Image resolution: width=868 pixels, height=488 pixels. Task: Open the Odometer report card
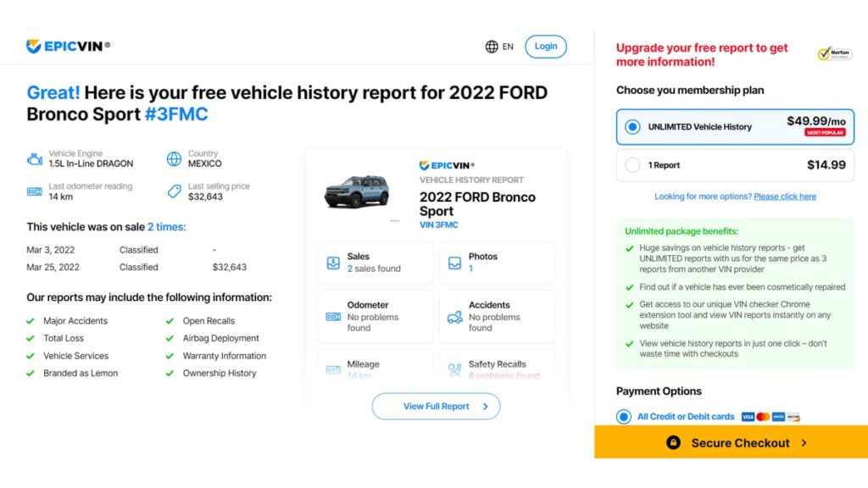pyautogui.click(x=375, y=317)
